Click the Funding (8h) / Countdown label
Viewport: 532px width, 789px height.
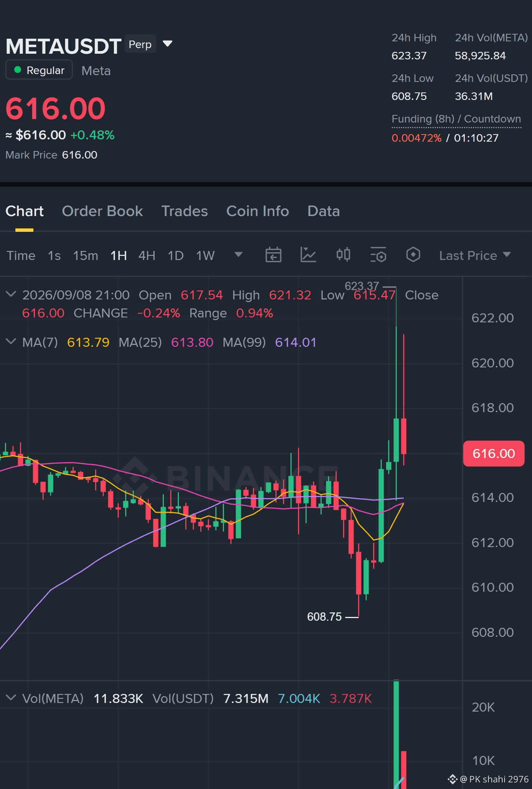[456, 119]
